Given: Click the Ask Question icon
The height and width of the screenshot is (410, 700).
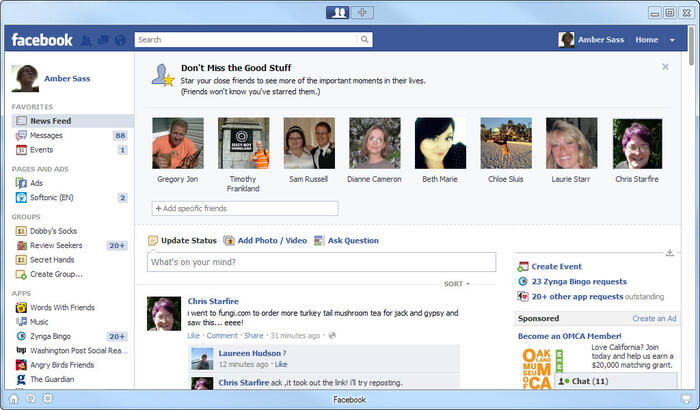Looking at the screenshot, I should pyautogui.click(x=319, y=241).
